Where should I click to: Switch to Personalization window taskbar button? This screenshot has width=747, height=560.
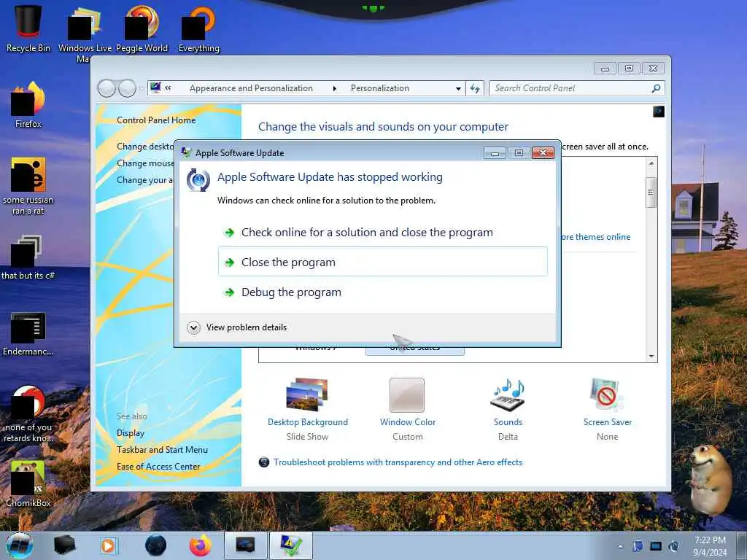pyautogui.click(x=245, y=545)
